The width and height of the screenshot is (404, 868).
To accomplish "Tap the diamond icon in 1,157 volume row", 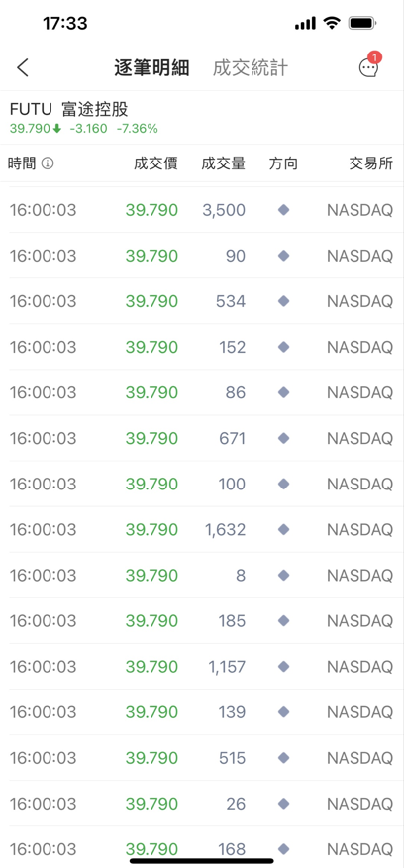I will coord(284,667).
